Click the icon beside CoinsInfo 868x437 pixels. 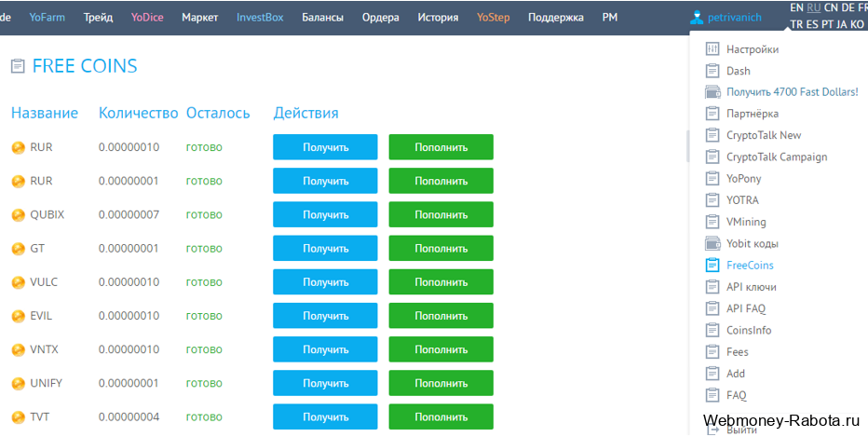712,330
